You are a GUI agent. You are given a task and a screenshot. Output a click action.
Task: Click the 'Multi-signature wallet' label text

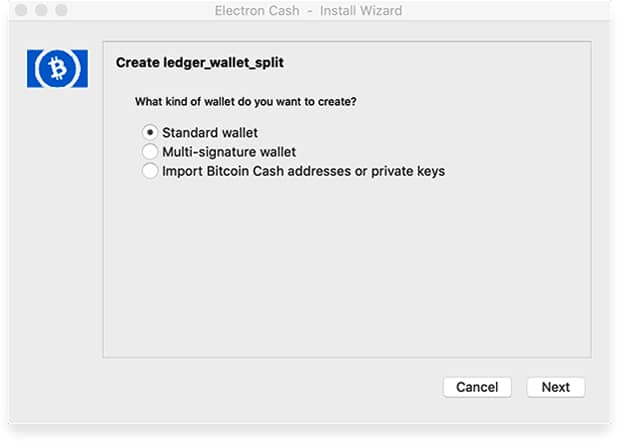tap(229, 152)
